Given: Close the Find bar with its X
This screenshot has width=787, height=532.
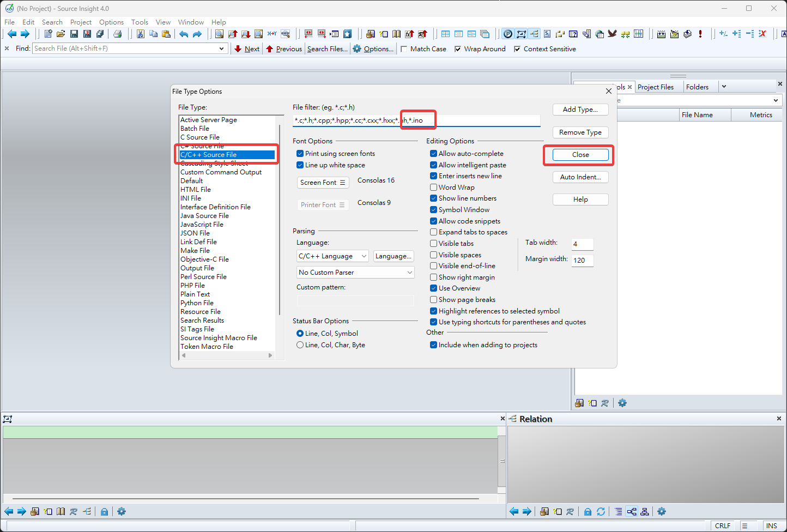Looking at the screenshot, I should [x=7, y=49].
